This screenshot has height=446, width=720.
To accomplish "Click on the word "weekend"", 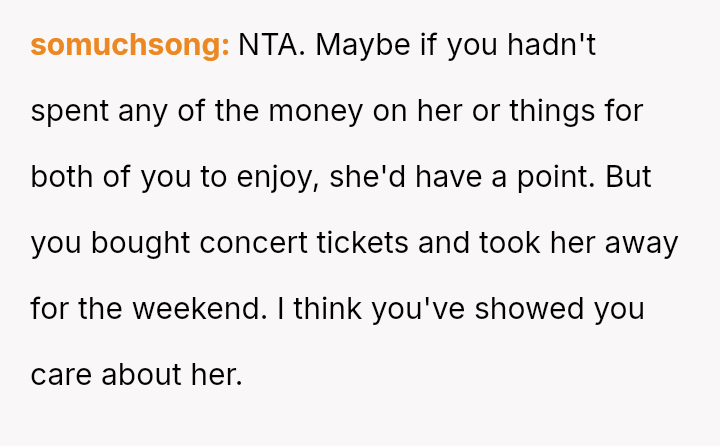I will [198, 309].
